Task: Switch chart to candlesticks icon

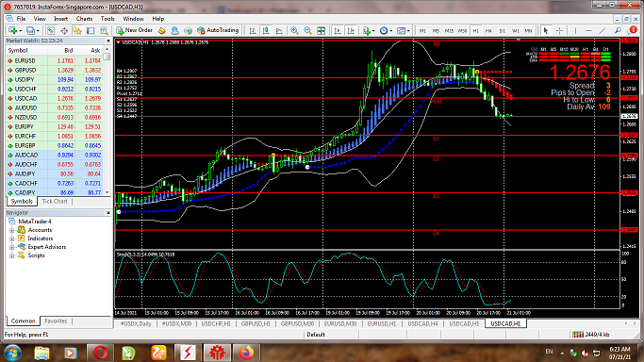Action: tap(266, 30)
